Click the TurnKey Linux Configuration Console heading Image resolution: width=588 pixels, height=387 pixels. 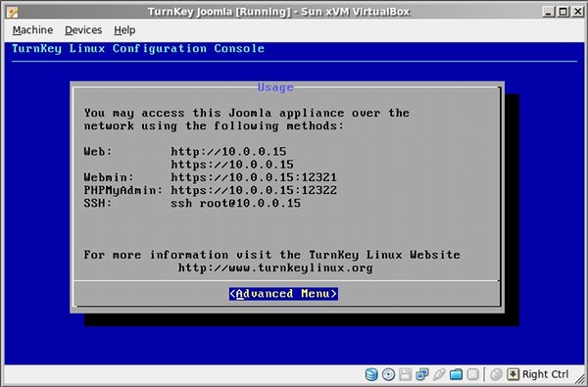tap(138, 48)
